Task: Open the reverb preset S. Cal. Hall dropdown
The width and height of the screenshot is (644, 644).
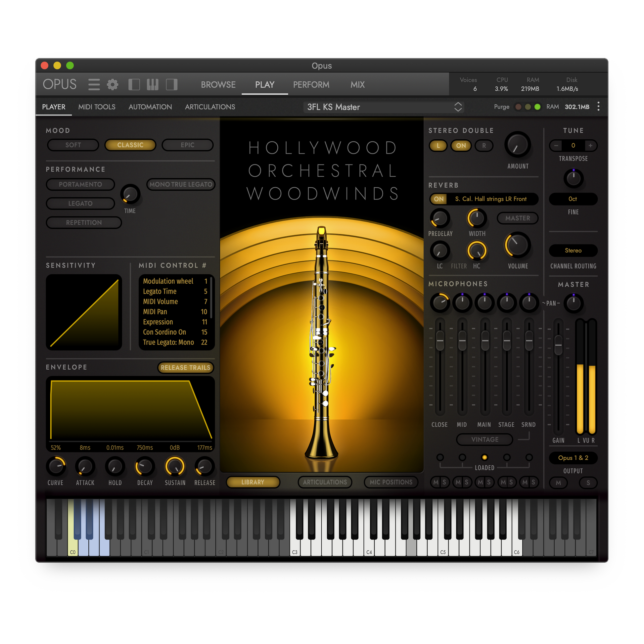Action: coord(491,199)
